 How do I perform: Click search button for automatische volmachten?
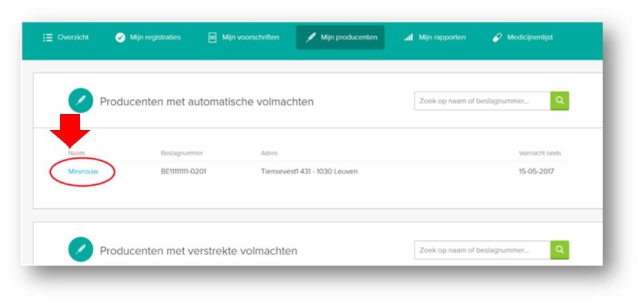click(559, 101)
